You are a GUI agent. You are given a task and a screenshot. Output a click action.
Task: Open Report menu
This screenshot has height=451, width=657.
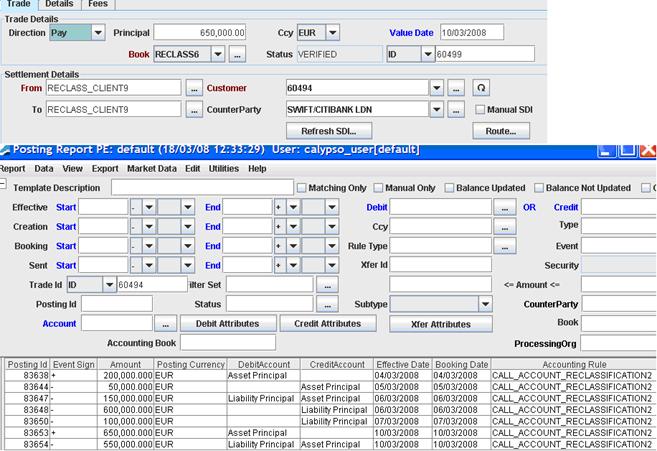pyautogui.click(x=13, y=168)
